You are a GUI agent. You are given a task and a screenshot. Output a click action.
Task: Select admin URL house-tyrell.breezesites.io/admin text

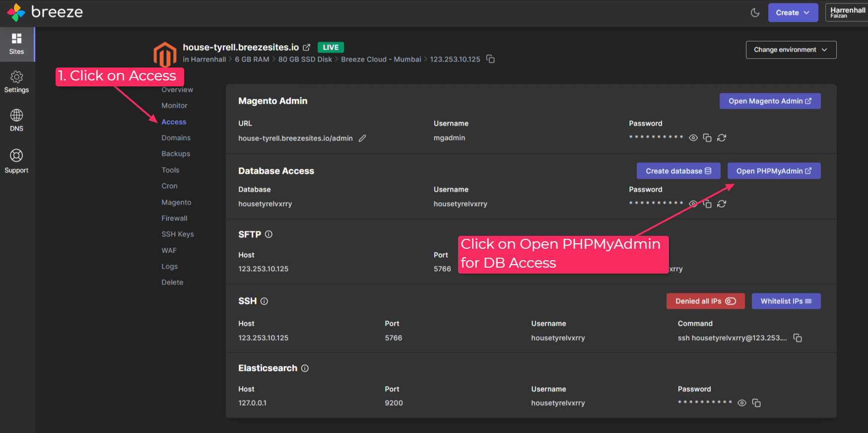point(295,138)
